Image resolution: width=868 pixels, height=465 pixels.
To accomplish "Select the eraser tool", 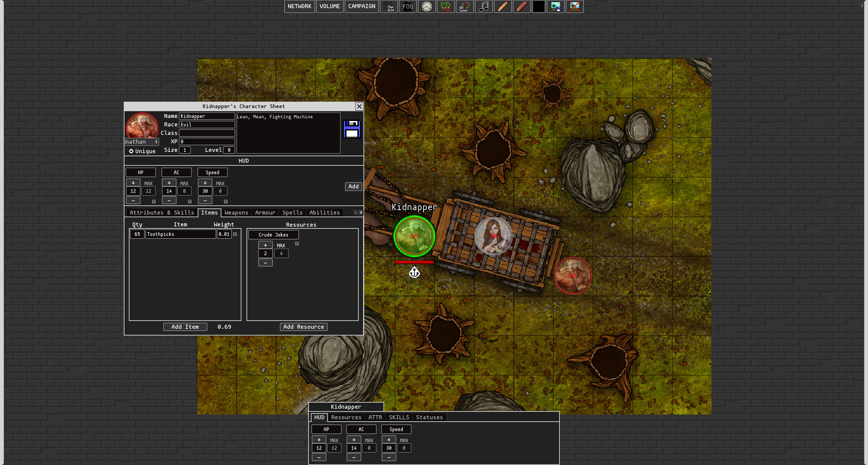I will 521,6.
